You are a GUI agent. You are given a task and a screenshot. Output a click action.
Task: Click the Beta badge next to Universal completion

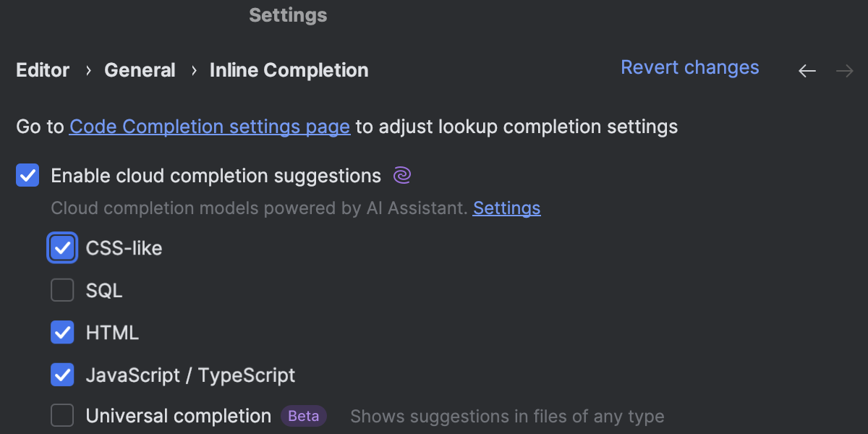(x=303, y=415)
